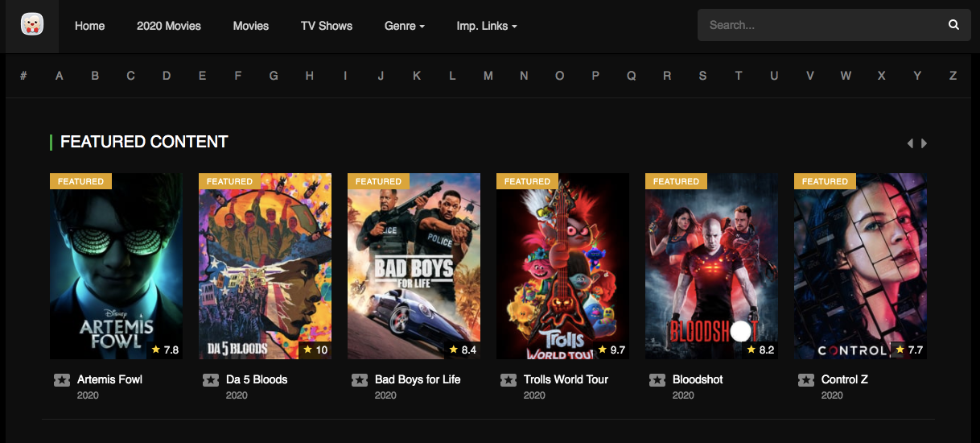Filter titles by letter M

click(488, 76)
